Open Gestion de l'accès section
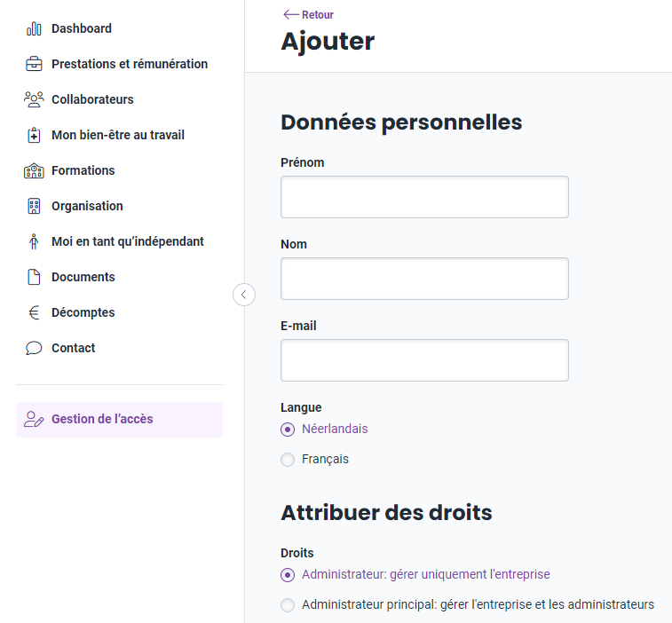672x623 pixels. coord(119,420)
